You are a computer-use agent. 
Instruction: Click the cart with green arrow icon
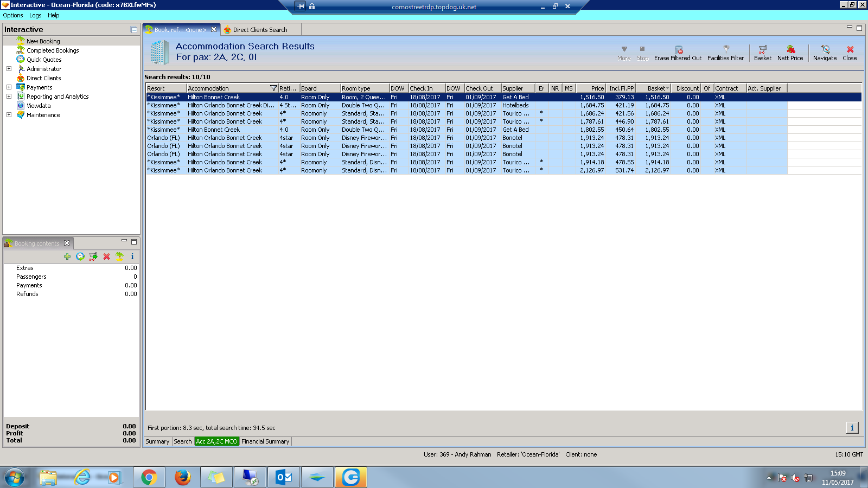point(93,256)
